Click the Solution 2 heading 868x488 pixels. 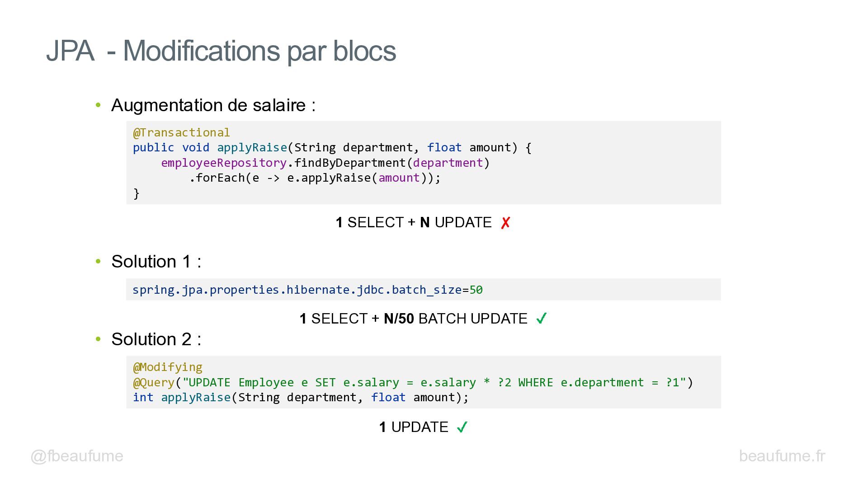point(156,339)
